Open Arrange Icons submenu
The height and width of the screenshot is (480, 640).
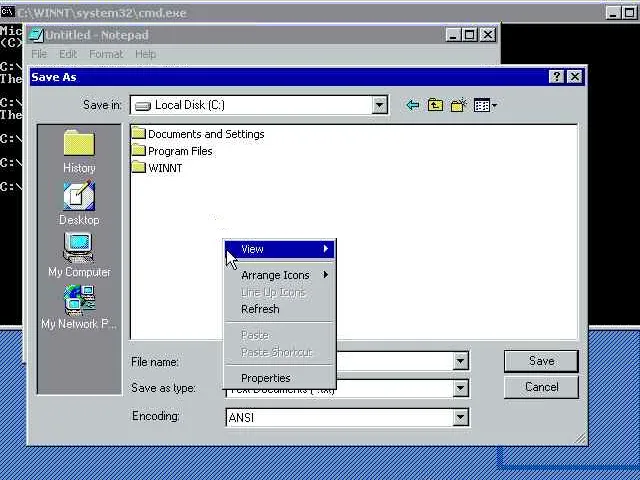(280, 275)
